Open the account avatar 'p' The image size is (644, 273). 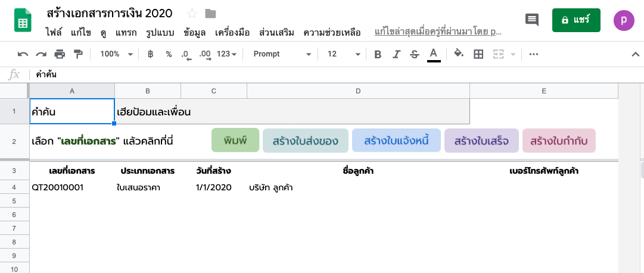click(x=624, y=20)
